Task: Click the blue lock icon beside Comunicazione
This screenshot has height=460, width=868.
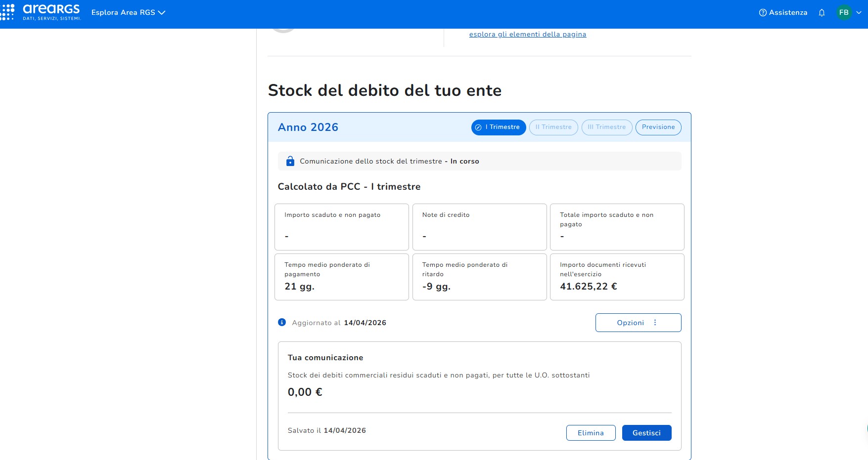Action: pos(290,162)
